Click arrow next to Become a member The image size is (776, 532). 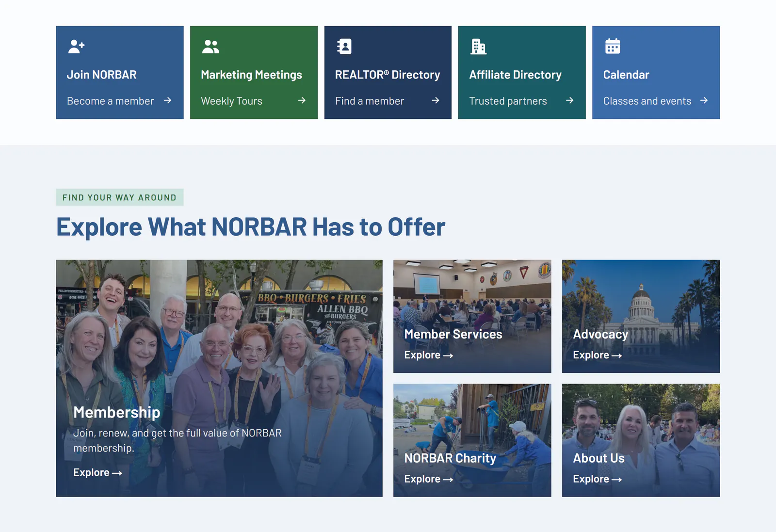click(x=168, y=100)
